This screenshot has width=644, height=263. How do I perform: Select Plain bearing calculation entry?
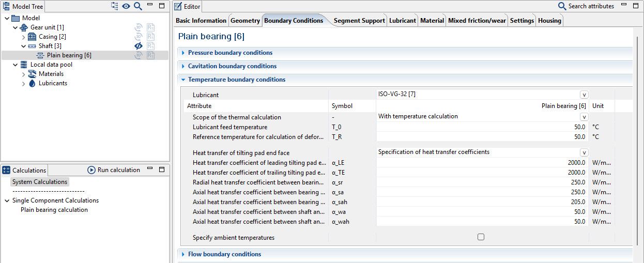[54, 210]
